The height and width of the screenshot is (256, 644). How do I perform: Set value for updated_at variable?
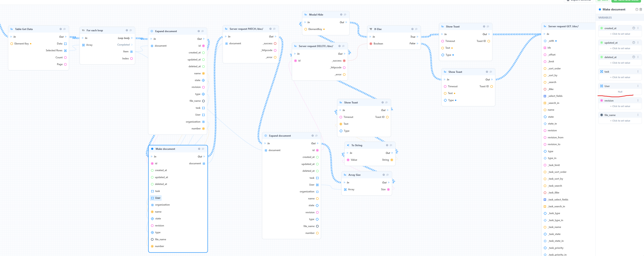click(x=620, y=49)
